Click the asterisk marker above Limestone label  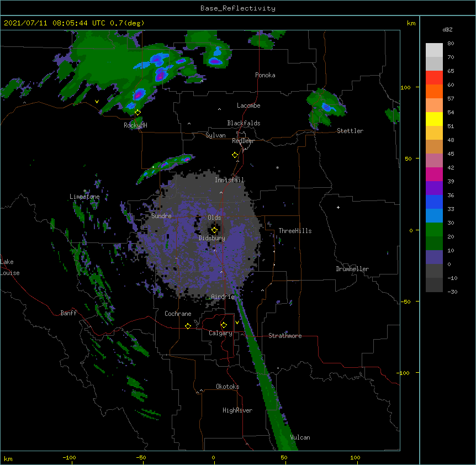85,191
